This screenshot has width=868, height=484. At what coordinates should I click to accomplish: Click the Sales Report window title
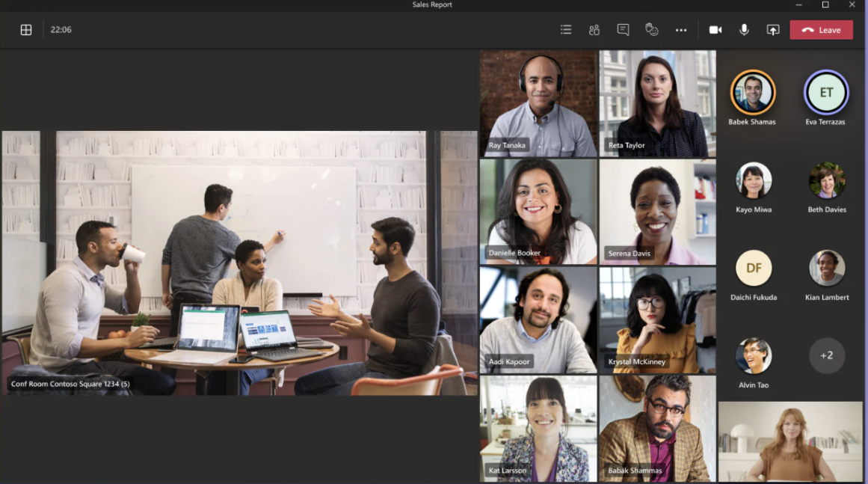pyautogui.click(x=432, y=4)
